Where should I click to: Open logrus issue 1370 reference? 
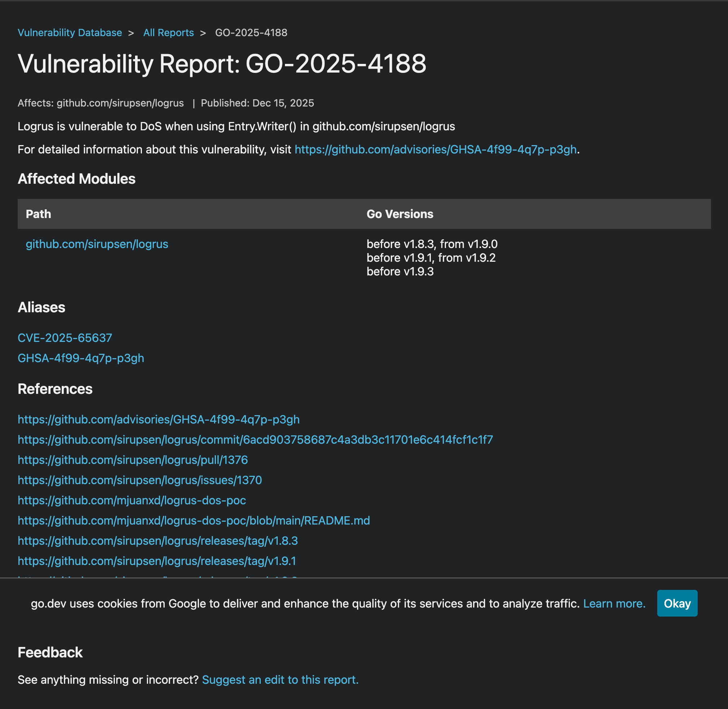click(x=139, y=480)
